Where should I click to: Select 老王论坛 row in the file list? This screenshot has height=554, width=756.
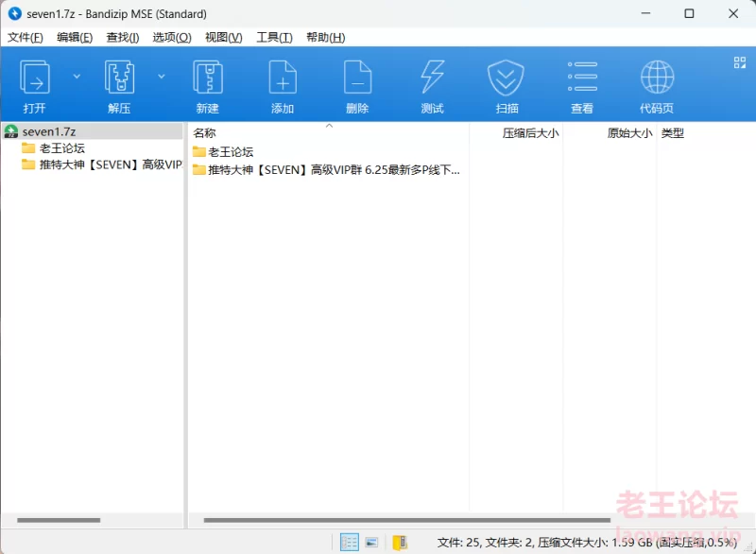tap(231, 151)
